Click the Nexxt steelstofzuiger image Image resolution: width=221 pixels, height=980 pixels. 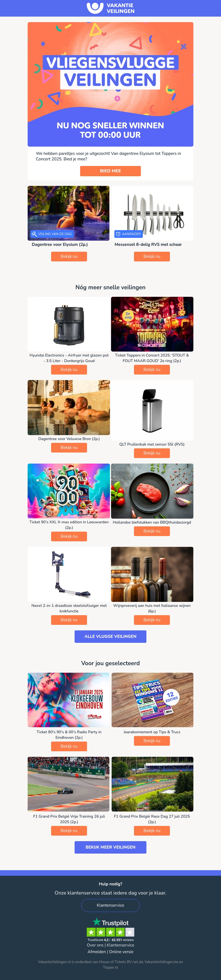(69, 575)
